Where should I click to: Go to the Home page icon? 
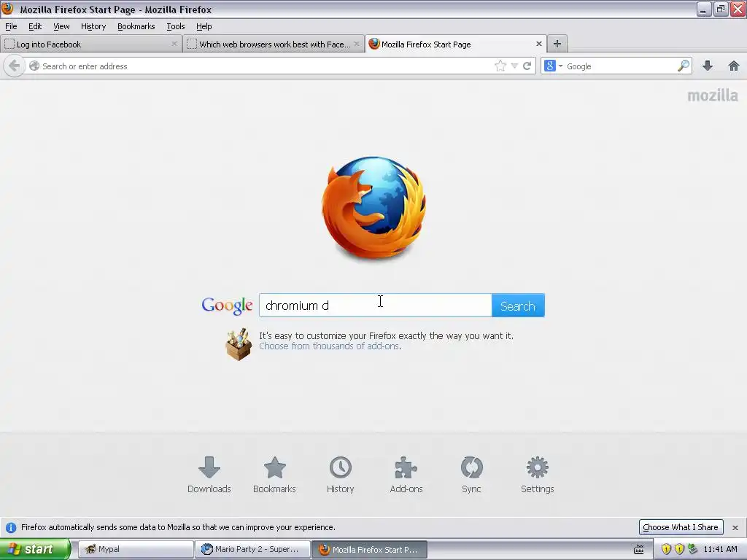pyautogui.click(x=734, y=66)
